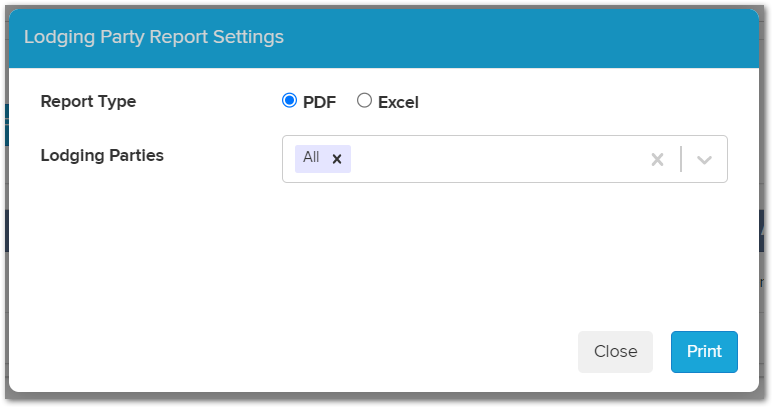Remove the All tag from Lodging Parties
773x408 pixels.
coord(337,159)
